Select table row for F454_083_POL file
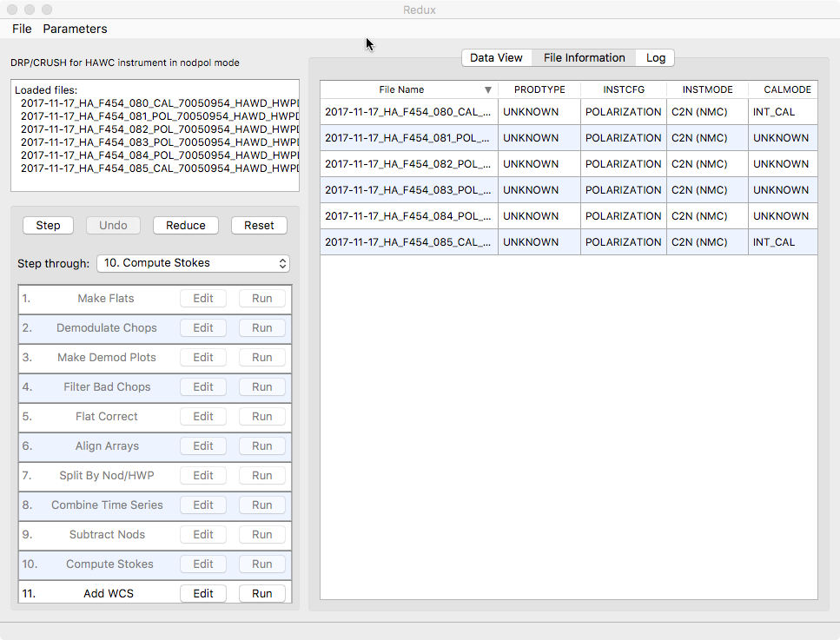The height and width of the screenshot is (640, 840). (569, 190)
